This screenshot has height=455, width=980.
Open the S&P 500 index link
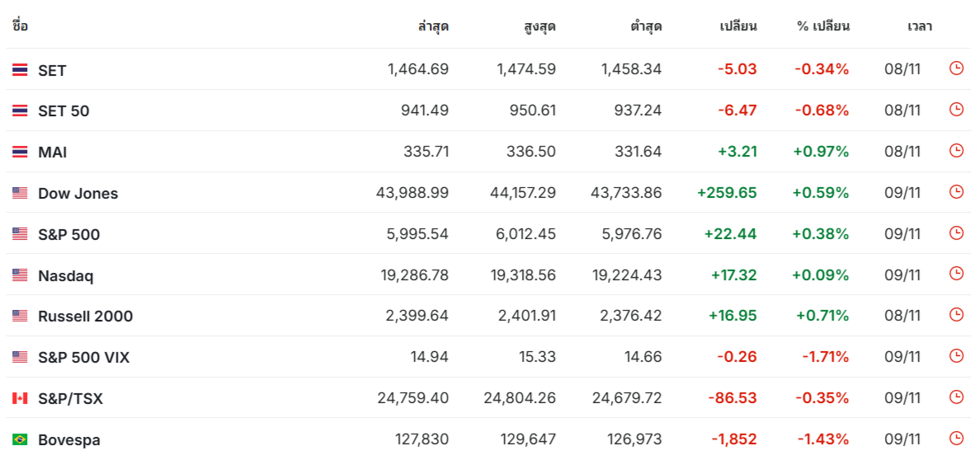(x=68, y=235)
